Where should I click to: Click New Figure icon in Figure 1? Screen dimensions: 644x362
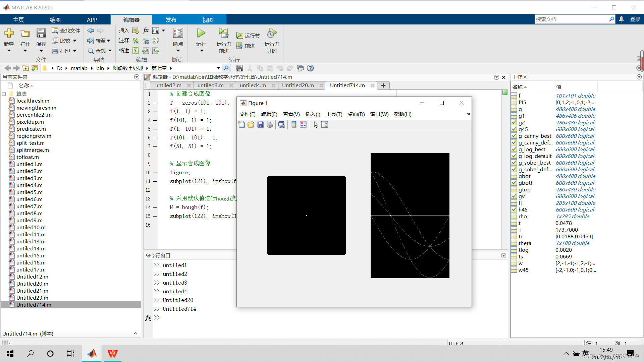pyautogui.click(x=241, y=125)
